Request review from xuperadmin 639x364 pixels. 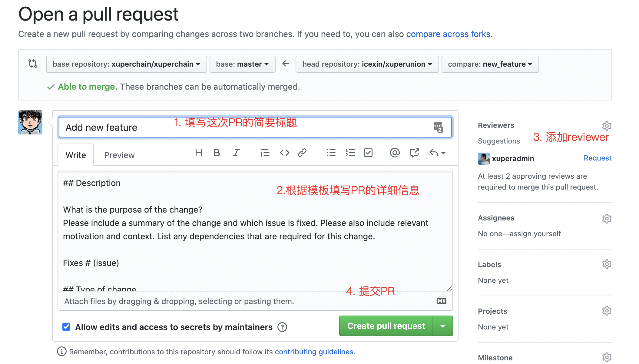point(598,158)
